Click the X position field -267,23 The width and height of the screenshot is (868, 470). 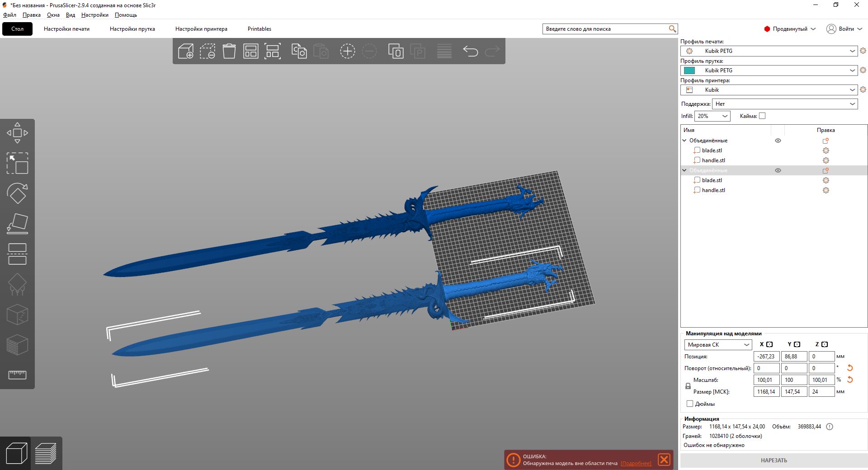pyautogui.click(x=766, y=357)
